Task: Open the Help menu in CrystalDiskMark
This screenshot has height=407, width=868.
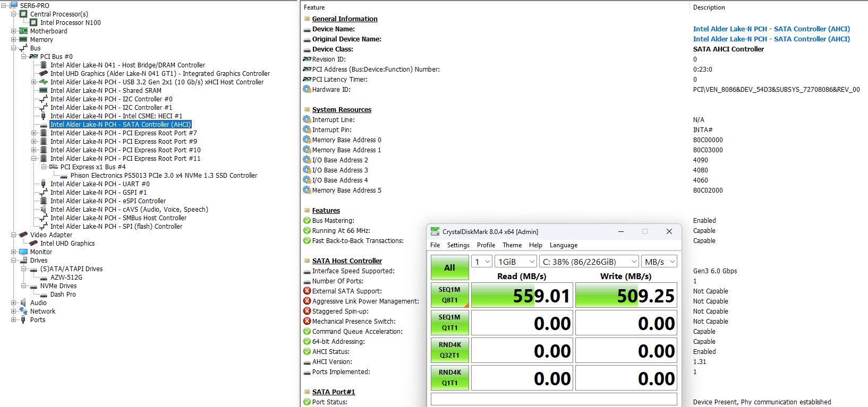Action: (x=535, y=245)
